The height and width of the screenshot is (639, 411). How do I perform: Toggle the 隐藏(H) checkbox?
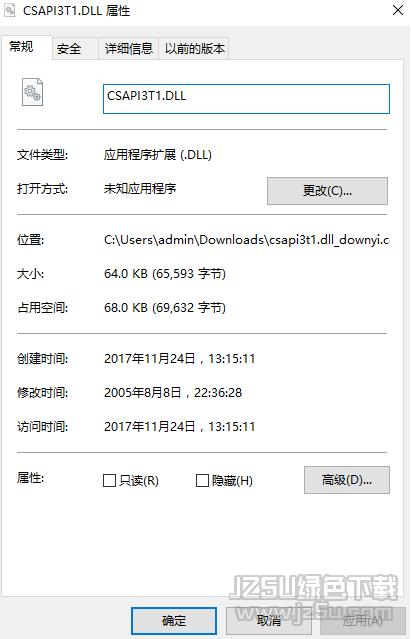click(202, 480)
